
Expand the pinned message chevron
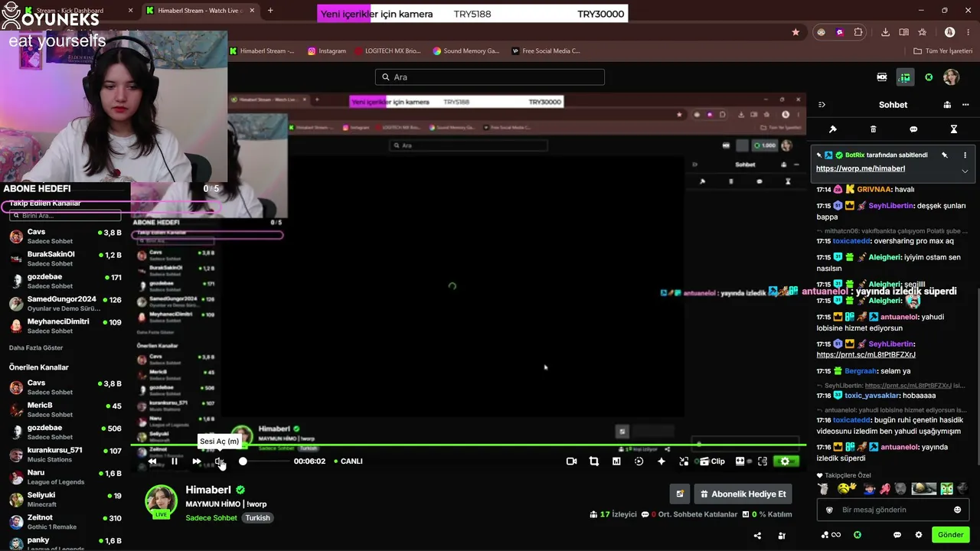point(965,171)
